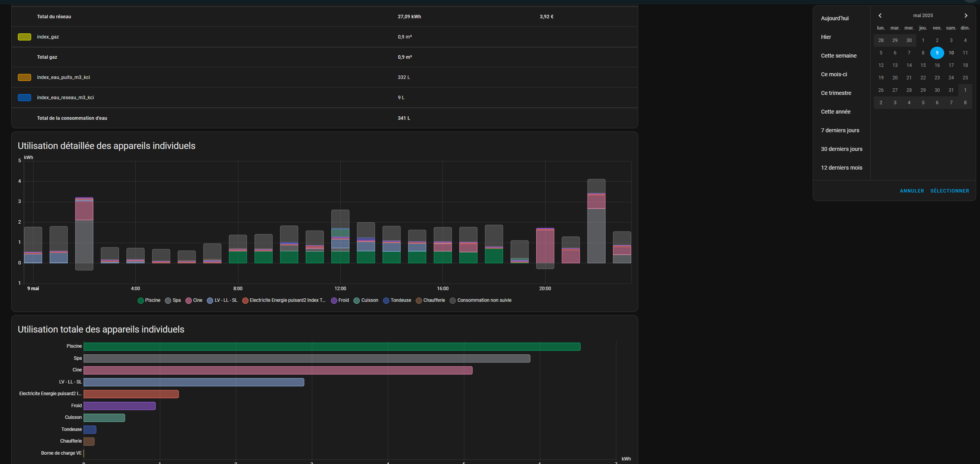Image resolution: width=980 pixels, height=464 pixels.
Task: Click the ANNULER button
Action: [x=912, y=191]
